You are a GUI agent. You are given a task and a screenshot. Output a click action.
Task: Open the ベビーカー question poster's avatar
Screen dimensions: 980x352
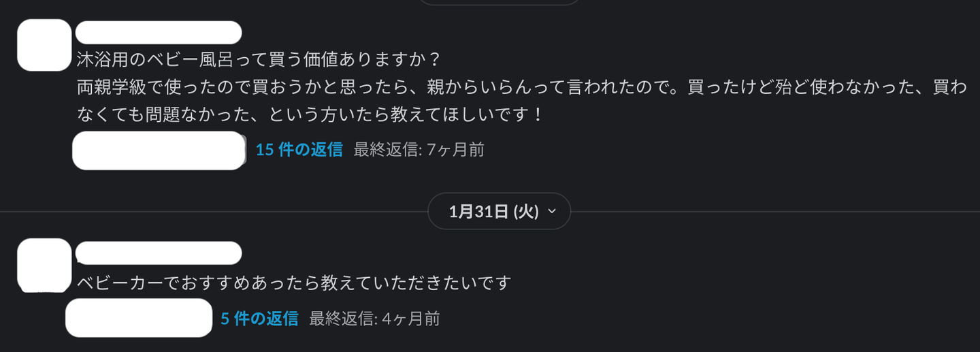pyautogui.click(x=44, y=265)
